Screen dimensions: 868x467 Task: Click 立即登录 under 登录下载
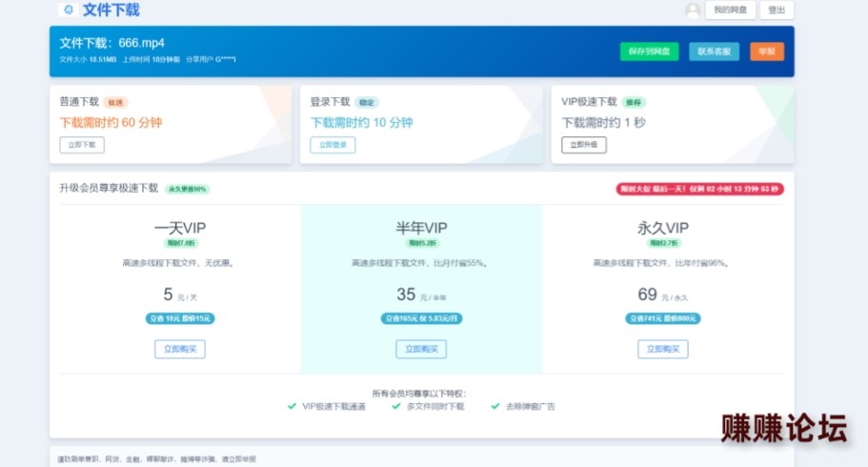pos(333,145)
